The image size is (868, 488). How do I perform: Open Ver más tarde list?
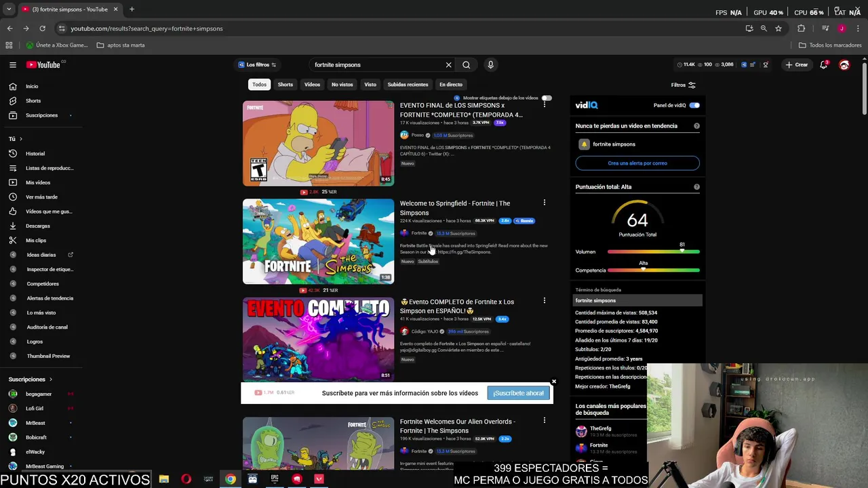(x=41, y=197)
